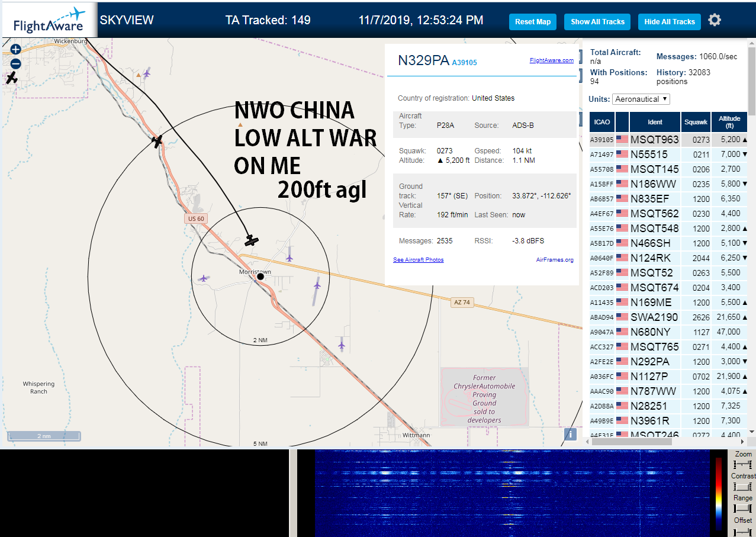Click the purple airport icon near Wickenburg
The image size is (756, 537).
[x=146, y=73]
